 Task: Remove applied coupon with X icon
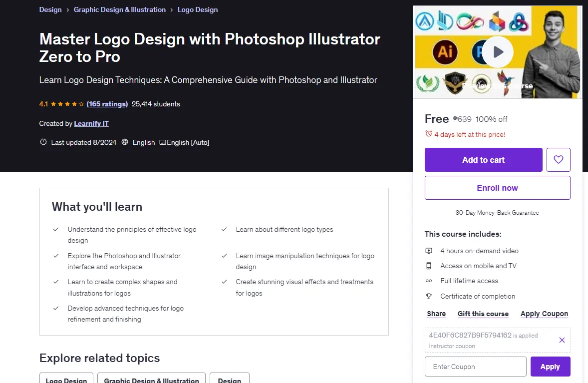562,340
